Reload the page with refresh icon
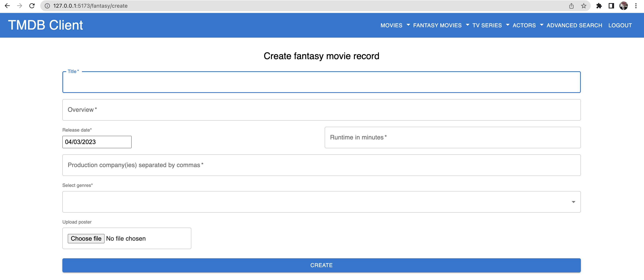The width and height of the screenshot is (644, 280). [32, 6]
